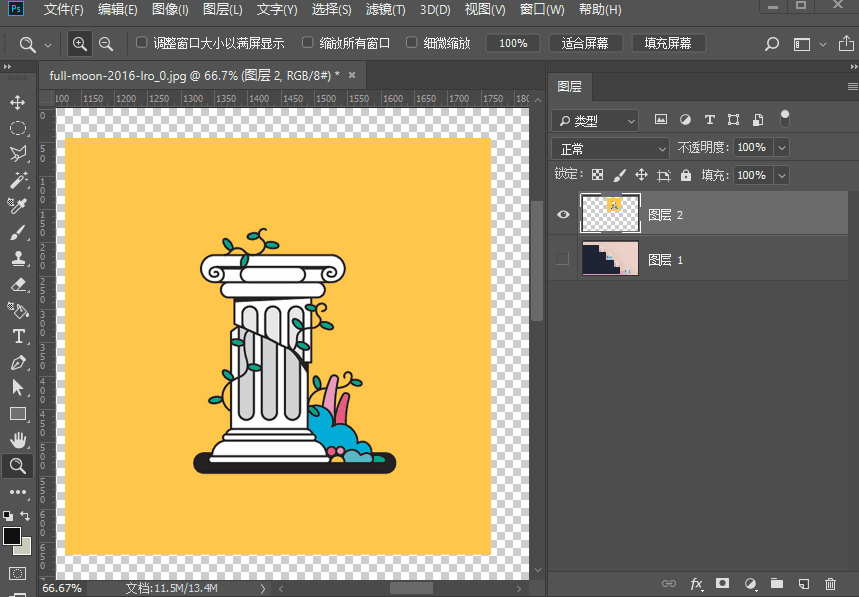The image size is (859, 597).
Task: Open the layer type filter dropdown
Action: point(595,120)
